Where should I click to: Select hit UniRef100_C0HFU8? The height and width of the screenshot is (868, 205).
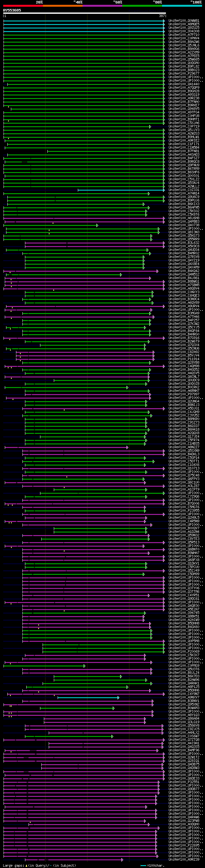[x=184, y=116]
